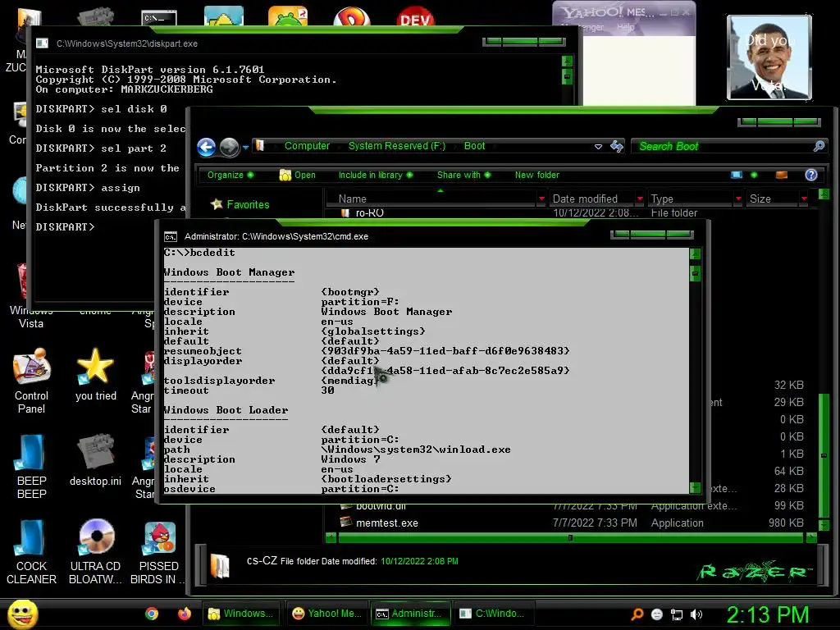Click New folder in Explorer toolbar

(536, 176)
